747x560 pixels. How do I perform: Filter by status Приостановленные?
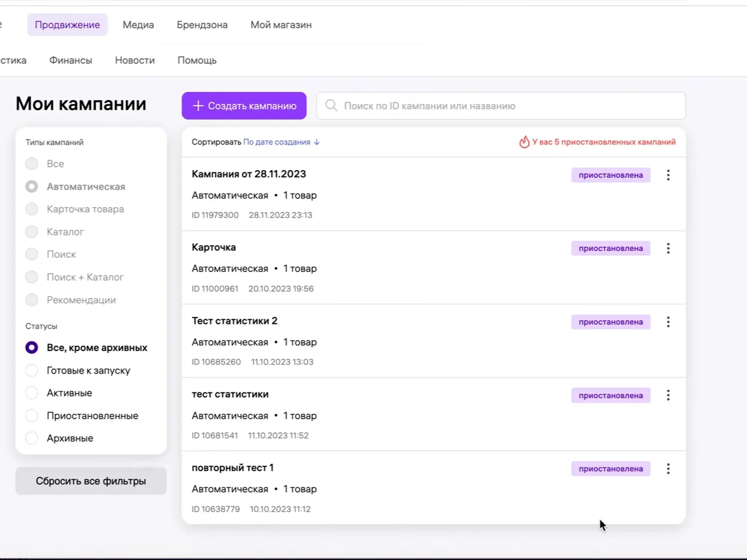point(32,415)
